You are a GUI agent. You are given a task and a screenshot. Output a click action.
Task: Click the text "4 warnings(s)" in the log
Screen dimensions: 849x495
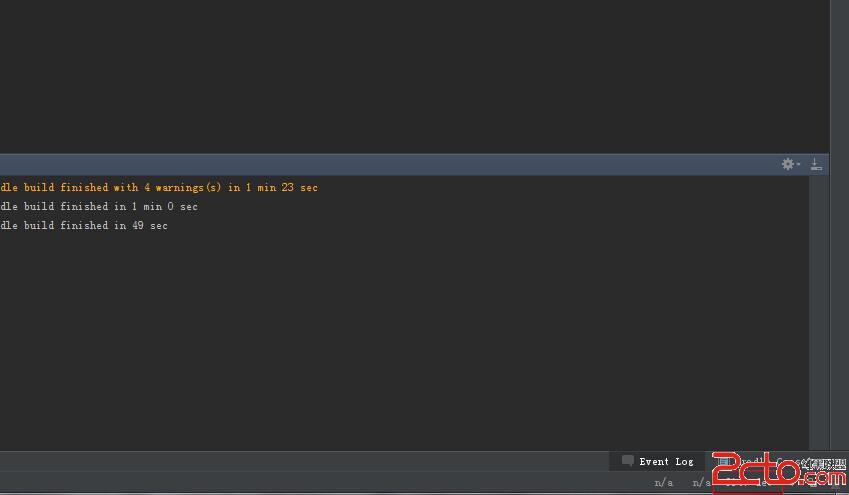click(x=182, y=188)
